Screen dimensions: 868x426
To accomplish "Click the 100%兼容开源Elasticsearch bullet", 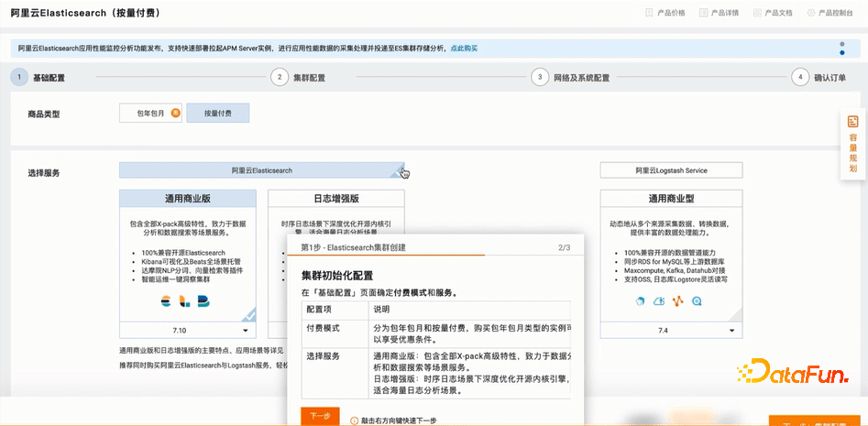I will [185, 253].
